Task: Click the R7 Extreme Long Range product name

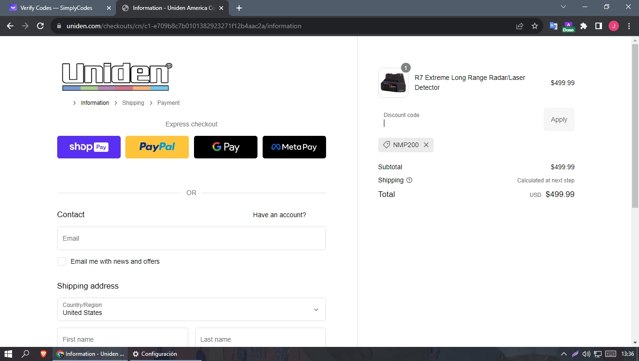Action: tap(470, 82)
